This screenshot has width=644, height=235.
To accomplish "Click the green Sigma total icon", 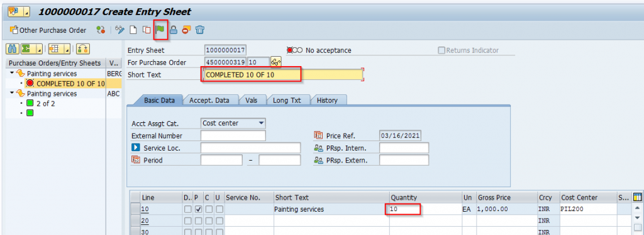I will [x=26, y=49].
